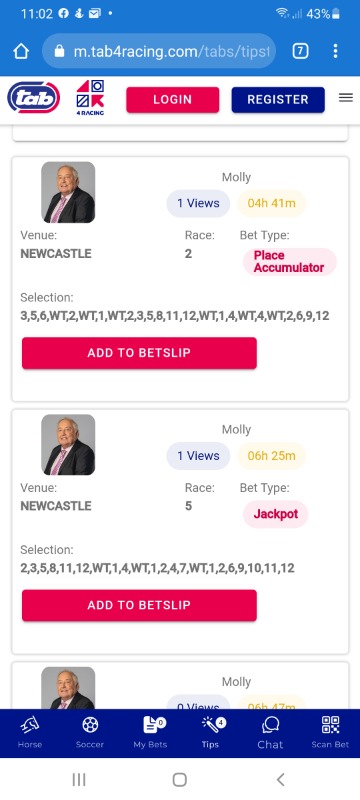
Task: Add the Place Accumulator tip to betslip
Action: (139, 353)
